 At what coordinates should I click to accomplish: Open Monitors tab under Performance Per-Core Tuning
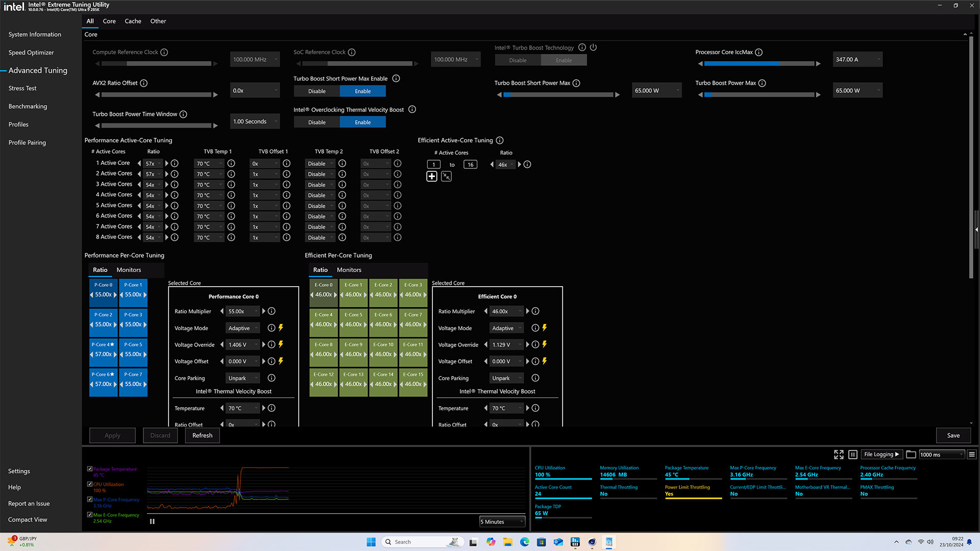[129, 270]
